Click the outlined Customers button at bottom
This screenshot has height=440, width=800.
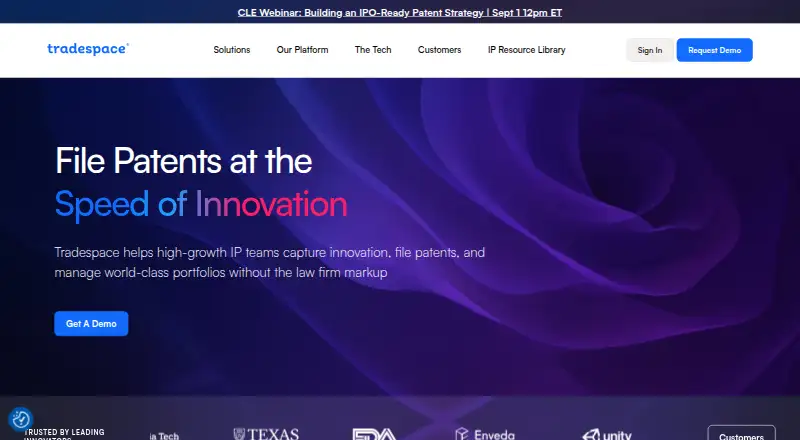(741, 433)
